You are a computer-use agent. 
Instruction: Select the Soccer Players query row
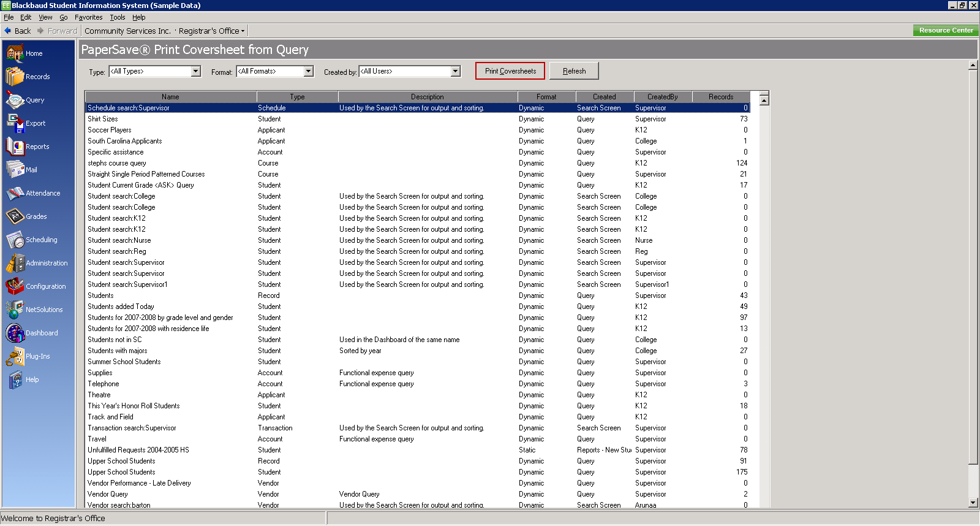click(x=417, y=130)
